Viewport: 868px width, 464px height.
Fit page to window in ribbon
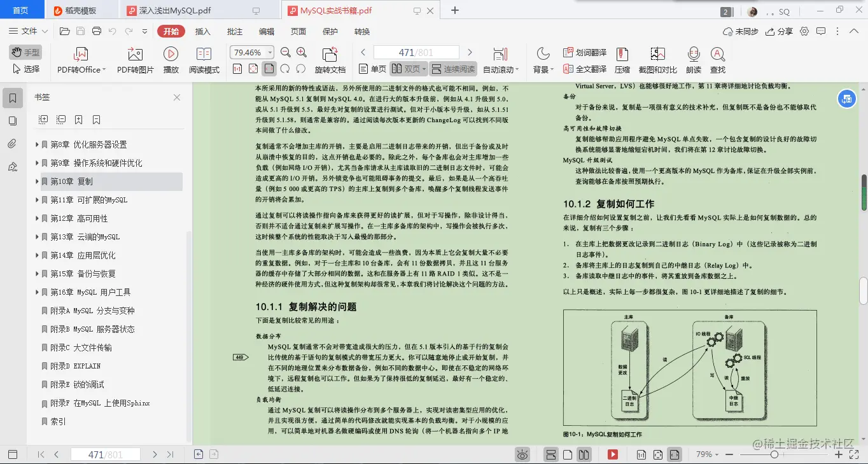pos(253,69)
